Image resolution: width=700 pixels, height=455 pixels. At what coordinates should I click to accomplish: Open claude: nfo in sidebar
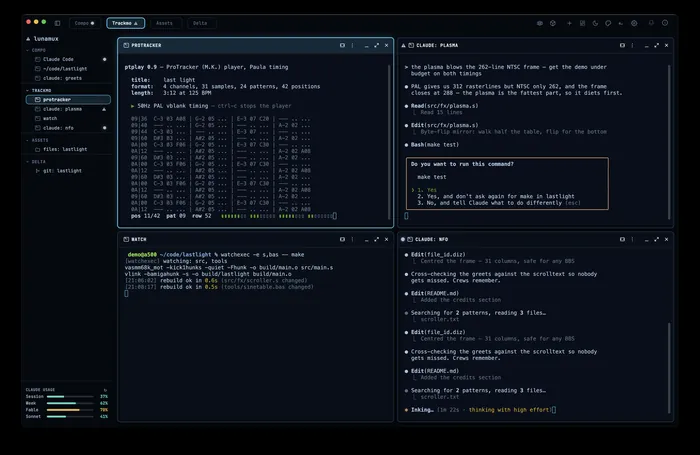[x=68, y=128]
